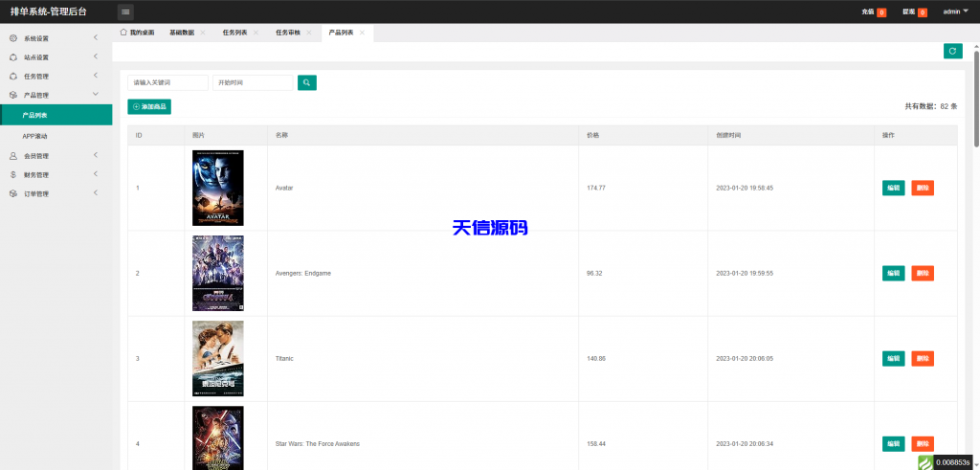The image size is (980, 470).
Task: Click the green search magnifier button
Action: pos(306,83)
